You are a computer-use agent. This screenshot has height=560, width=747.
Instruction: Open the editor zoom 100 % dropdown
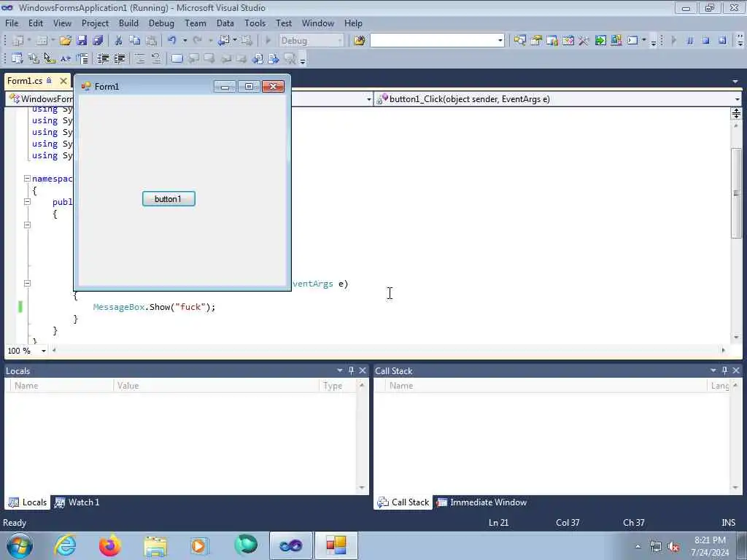(x=43, y=351)
